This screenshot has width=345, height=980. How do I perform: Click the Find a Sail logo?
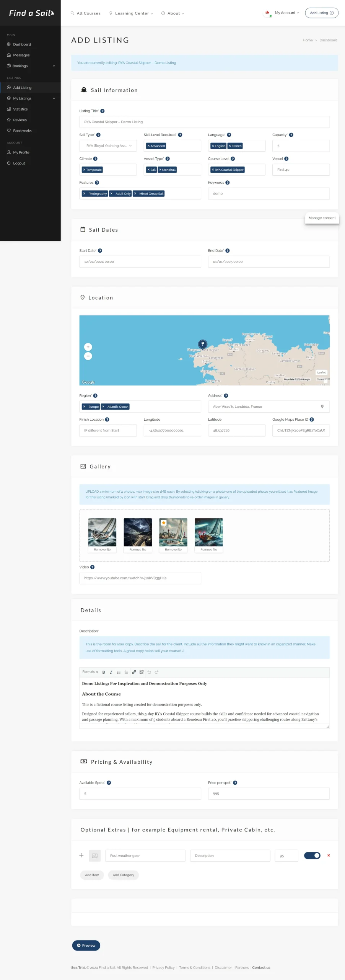[x=31, y=13]
